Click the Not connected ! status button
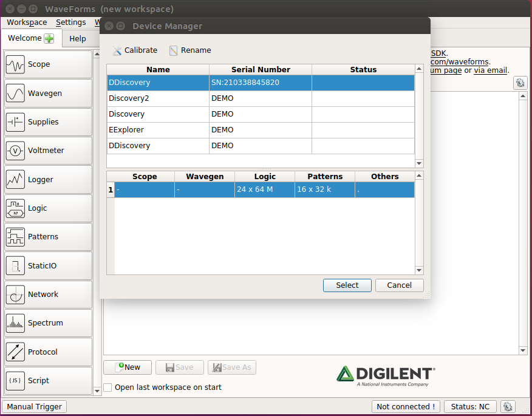This screenshot has width=532, height=416. (406, 406)
